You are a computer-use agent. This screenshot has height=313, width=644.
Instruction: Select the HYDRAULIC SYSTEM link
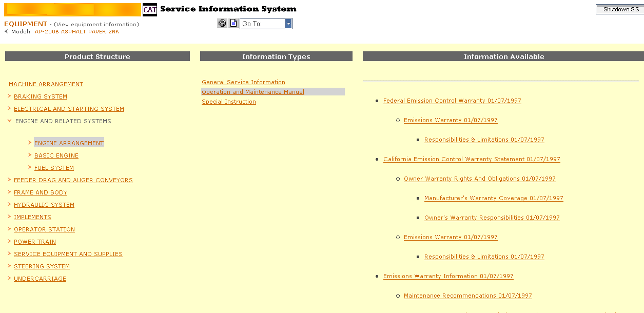pyautogui.click(x=44, y=205)
